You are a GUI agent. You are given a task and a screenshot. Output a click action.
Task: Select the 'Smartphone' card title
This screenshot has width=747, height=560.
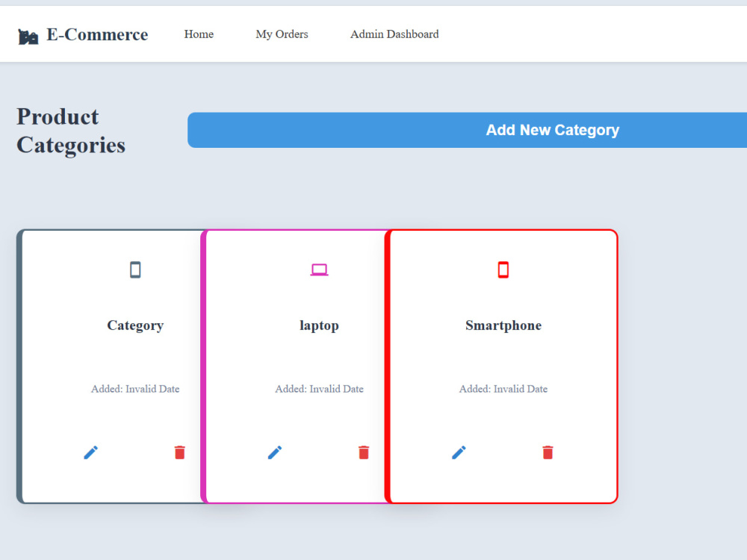pyautogui.click(x=503, y=326)
